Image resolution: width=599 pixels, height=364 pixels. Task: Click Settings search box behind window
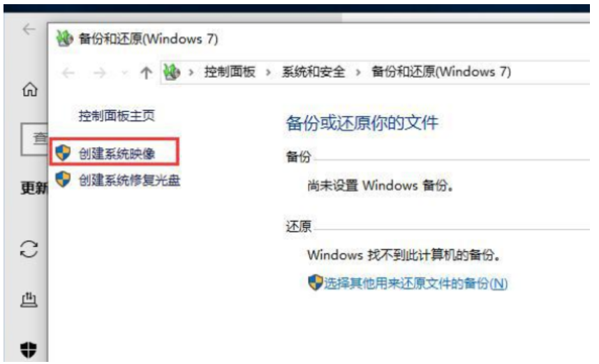tap(34, 139)
